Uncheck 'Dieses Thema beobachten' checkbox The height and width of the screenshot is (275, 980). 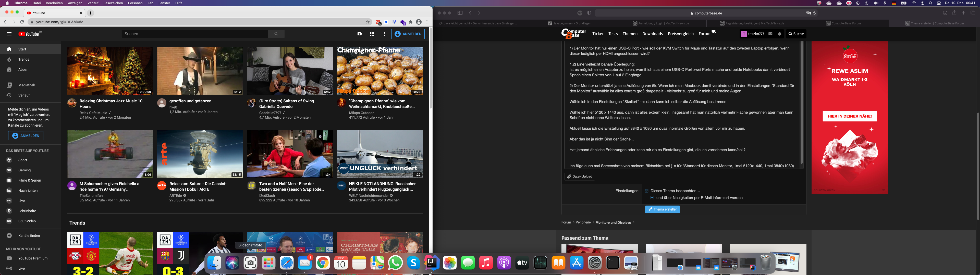pos(646,191)
